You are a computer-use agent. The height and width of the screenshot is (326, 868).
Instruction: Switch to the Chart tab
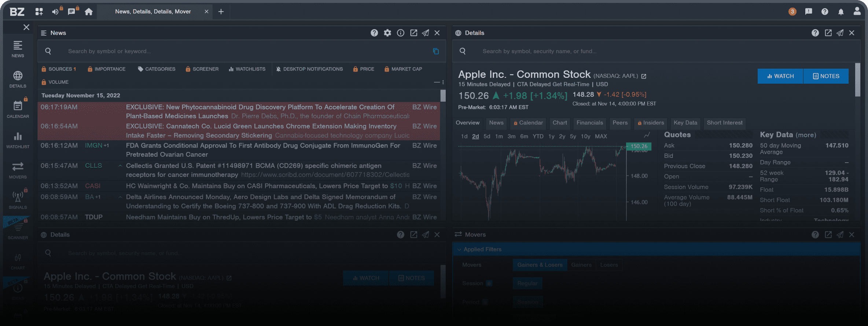pyautogui.click(x=560, y=123)
